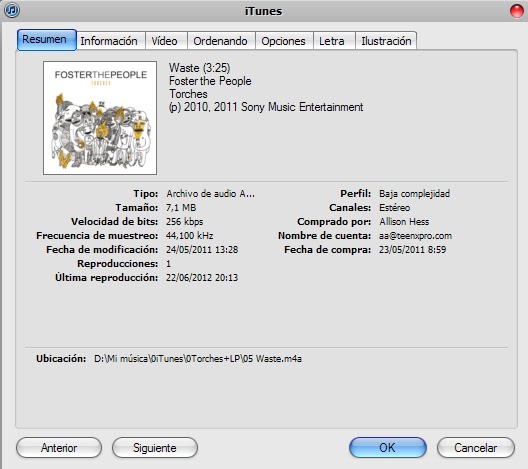Click the Cancelar button
Viewport: 528px width, 469px height.
[x=476, y=448]
